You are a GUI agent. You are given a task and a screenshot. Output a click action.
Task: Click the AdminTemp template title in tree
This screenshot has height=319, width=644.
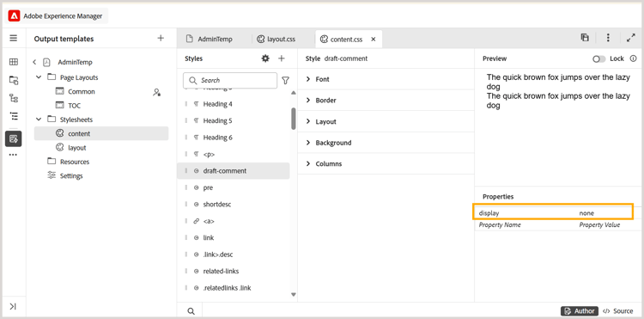pyautogui.click(x=76, y=62)
